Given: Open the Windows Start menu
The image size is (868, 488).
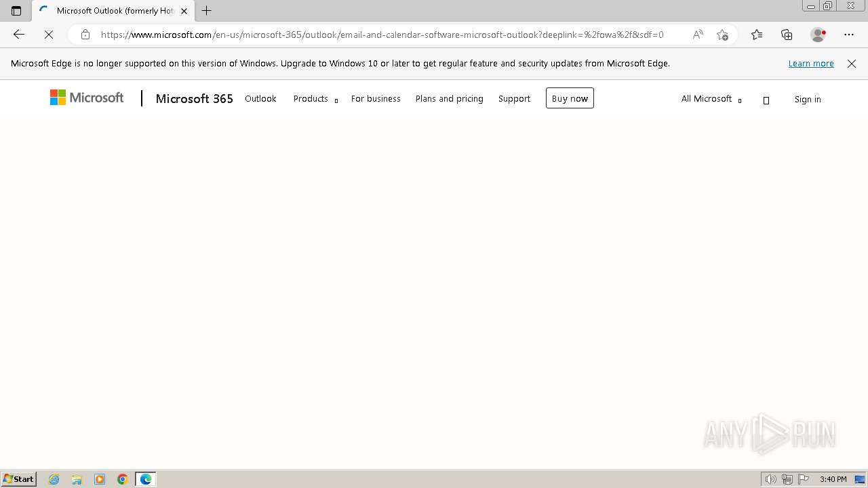Looking at the screenshot, I should point(18,479).
